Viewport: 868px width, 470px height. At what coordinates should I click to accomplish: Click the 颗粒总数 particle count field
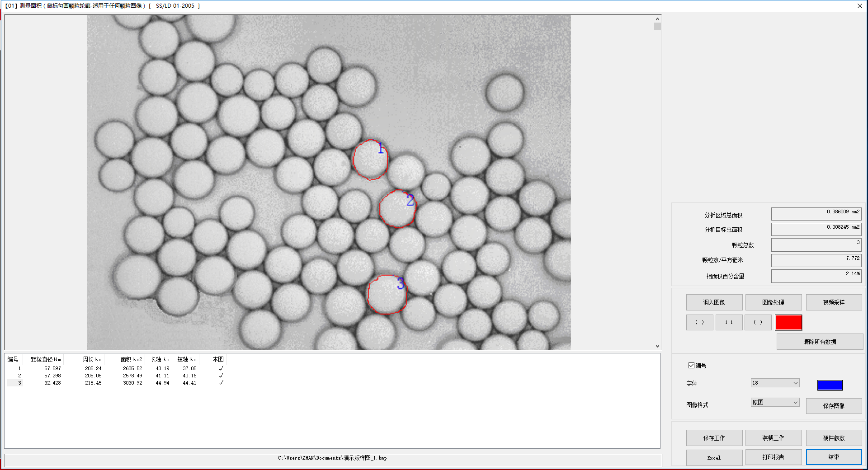(x=816, y=245)
